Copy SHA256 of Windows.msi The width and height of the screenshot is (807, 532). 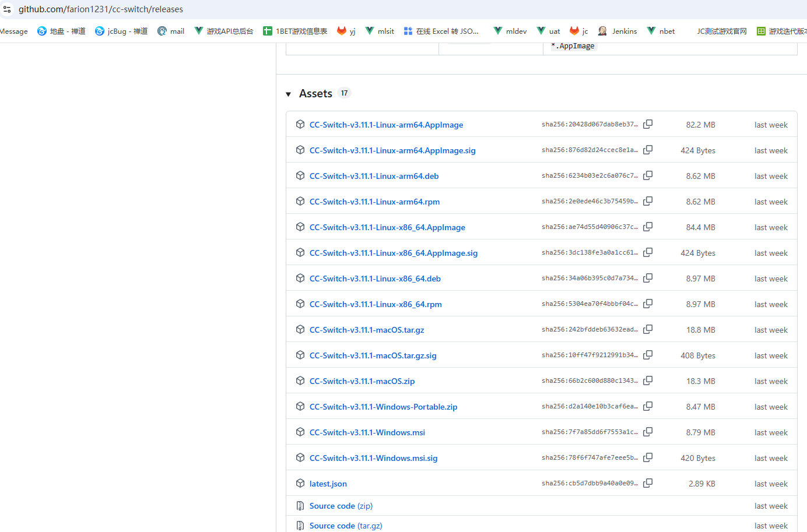tap(648, 432)
